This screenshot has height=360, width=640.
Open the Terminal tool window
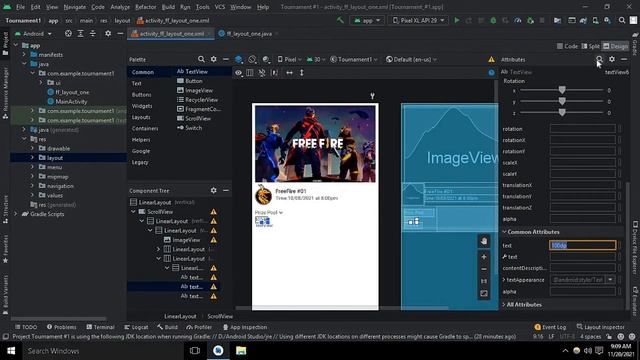[x=100, y=327]
